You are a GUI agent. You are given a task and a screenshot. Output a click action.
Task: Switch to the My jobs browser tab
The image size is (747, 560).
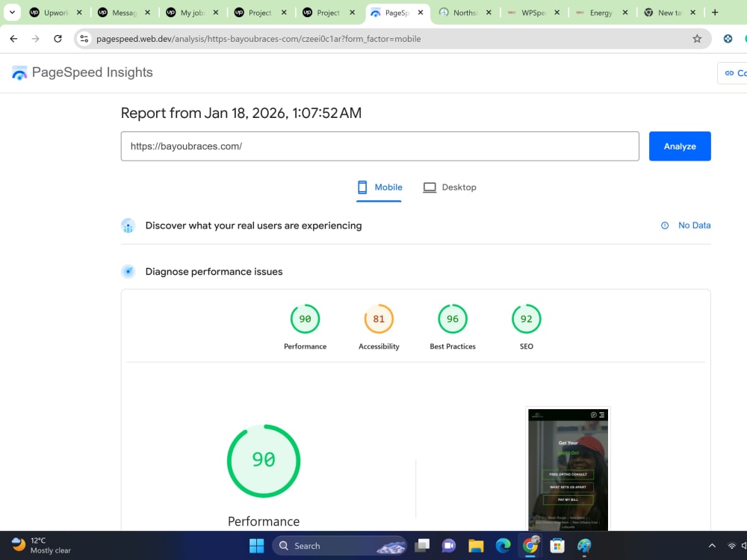point(193,13)
